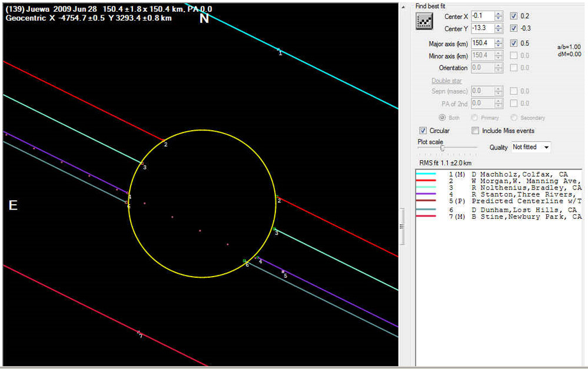Viewport: 588px width, 369px height.
Task: Select W Morgan, W. Manning Ave row
Action: [x=499, y=181]
